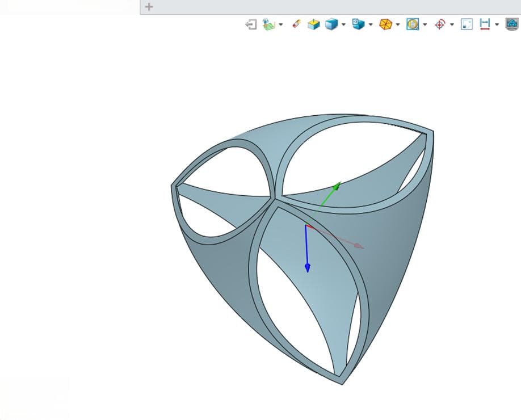
Task: Select the red eraser tool icon
Action: click(x=296, y=24)
